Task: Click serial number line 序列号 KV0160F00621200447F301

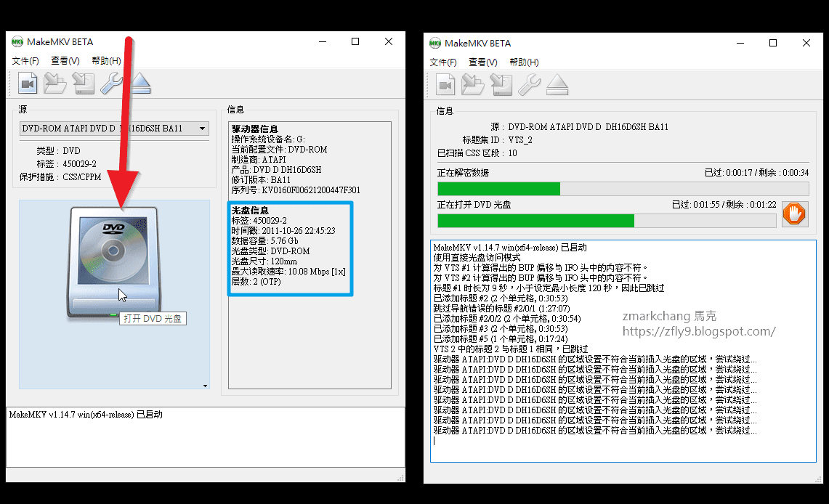Action: coord(296,190)
